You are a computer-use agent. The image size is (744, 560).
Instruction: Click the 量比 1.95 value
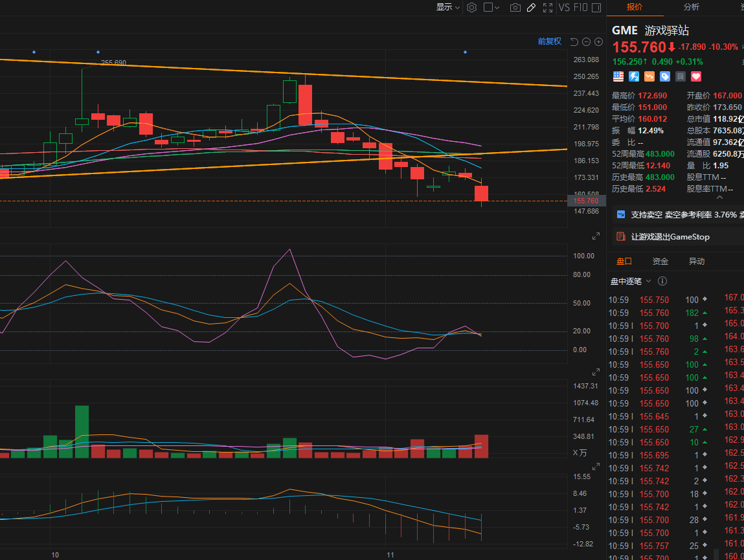click(720, 165)
